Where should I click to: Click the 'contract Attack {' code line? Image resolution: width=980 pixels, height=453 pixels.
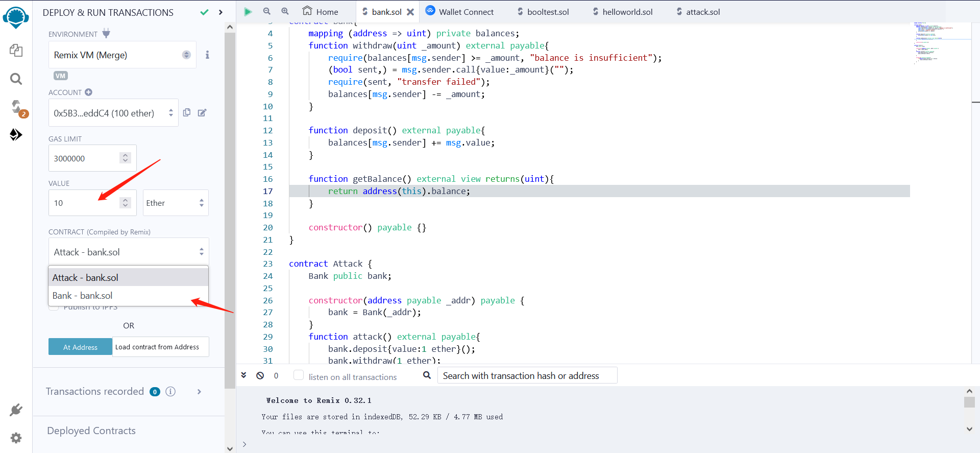click(x=331, y=264)
